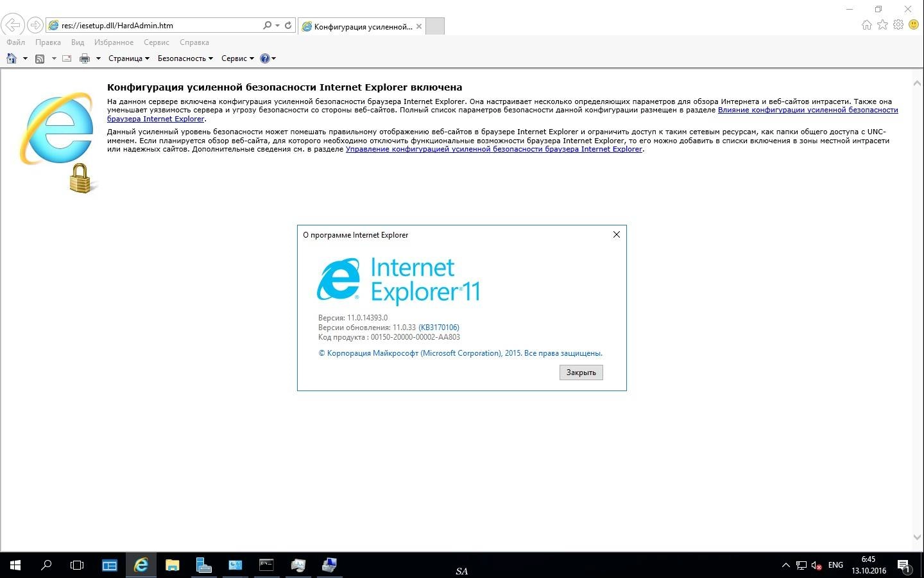Click the KB3170106 update link
924x578 pixels.
point(439,328)
